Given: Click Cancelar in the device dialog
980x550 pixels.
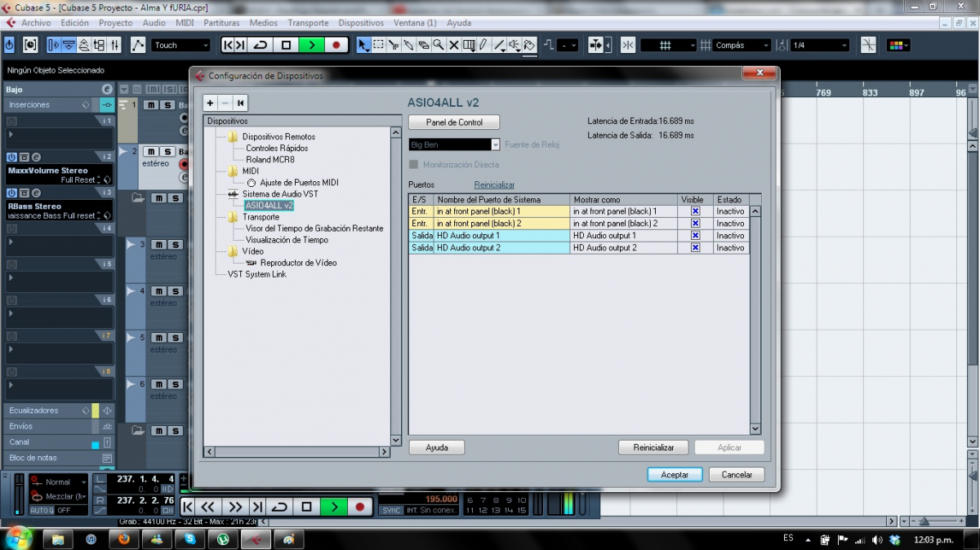Looking at the screenshot, I should pos(737,474).
